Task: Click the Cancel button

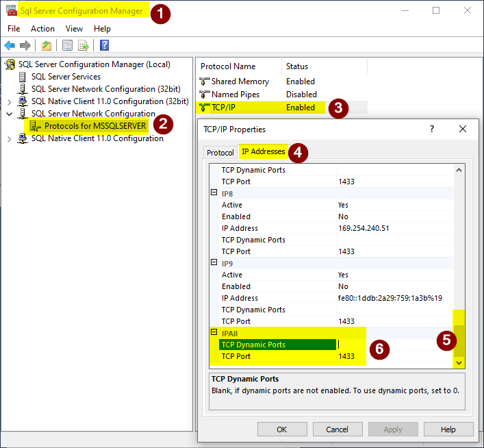Action: (337, 430)
